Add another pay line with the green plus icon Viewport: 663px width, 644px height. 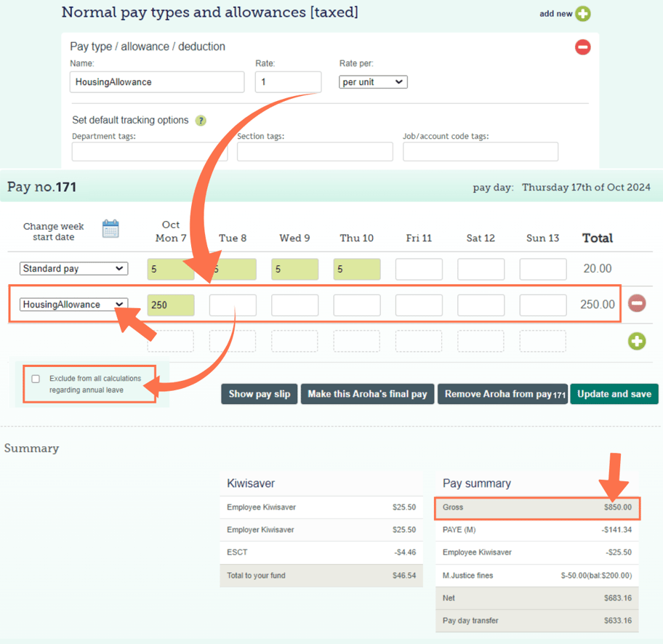[638, 341]
